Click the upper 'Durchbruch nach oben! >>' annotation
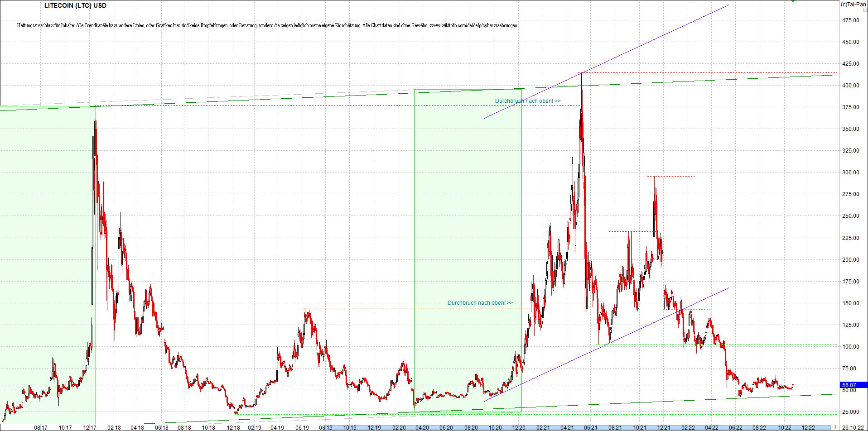Viewport: 868px width, 431px height. (x=528, y=101)
